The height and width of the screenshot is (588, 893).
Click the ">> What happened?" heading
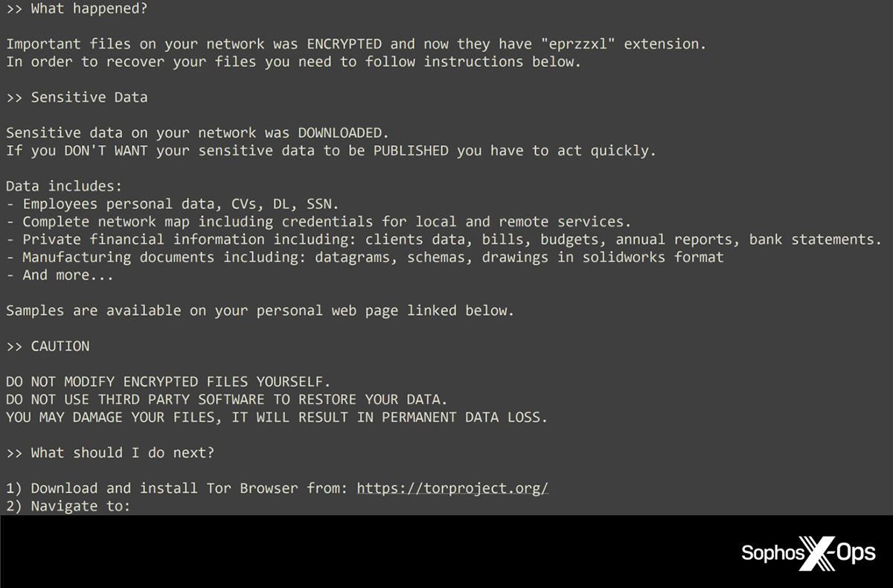point(77,9)
